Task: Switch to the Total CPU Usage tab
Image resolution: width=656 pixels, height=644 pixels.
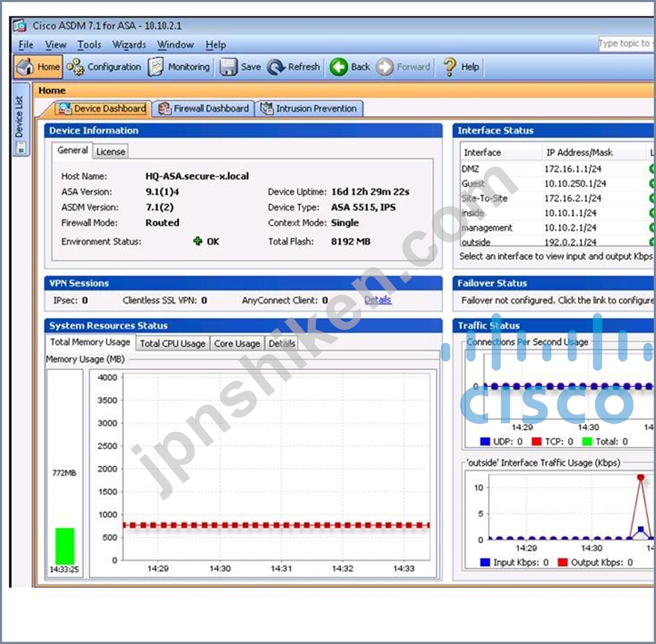Action: (172, 344)
